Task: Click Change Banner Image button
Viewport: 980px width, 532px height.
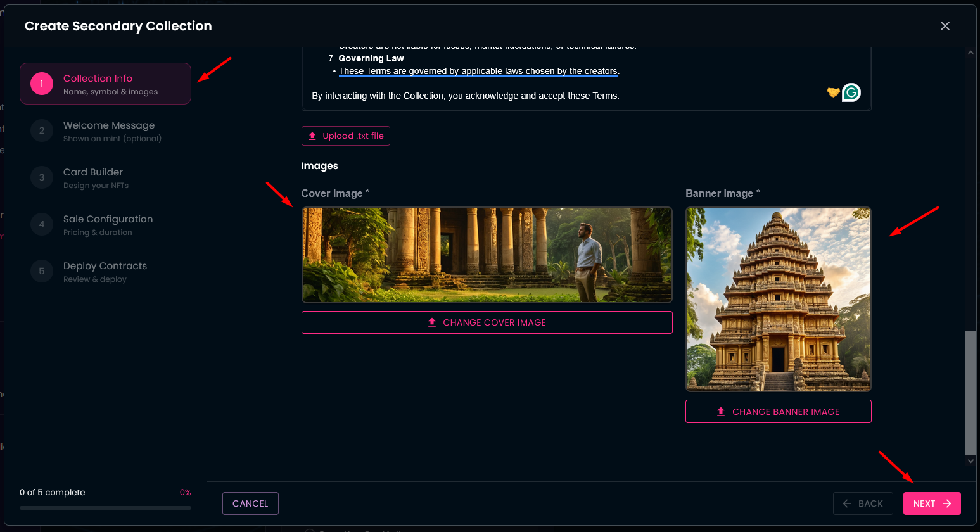Action: tap(778, 412)
